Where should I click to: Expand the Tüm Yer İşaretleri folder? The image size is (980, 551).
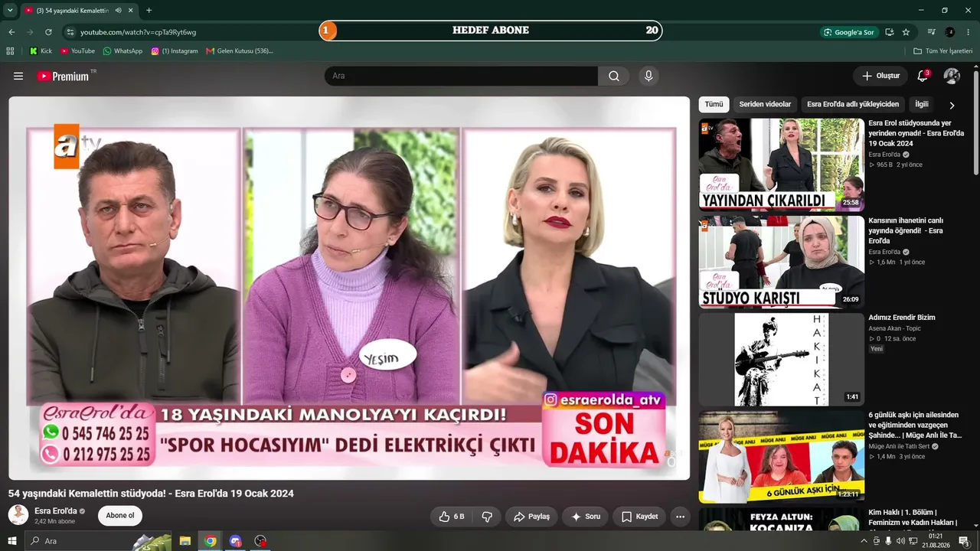pos(942,51)
